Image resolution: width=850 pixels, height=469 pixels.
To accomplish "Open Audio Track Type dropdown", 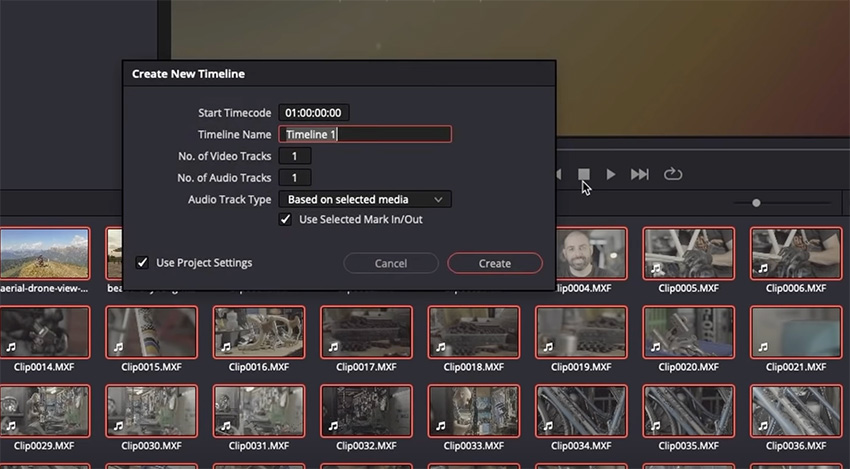I will tap(365, 200).
